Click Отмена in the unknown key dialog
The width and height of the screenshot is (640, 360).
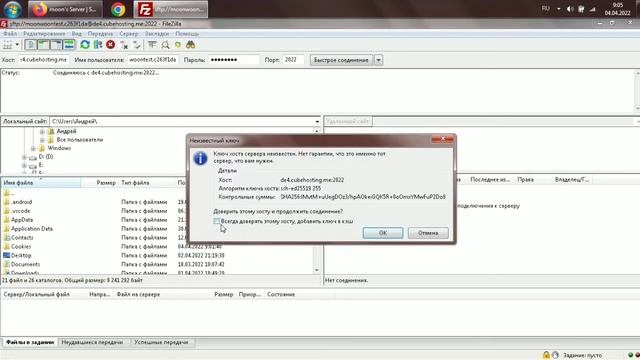tap(428, 233)
